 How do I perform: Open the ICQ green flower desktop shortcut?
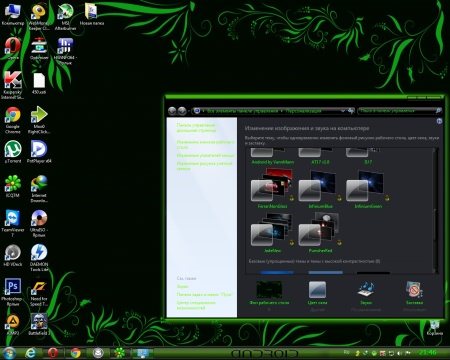(13, 186)
